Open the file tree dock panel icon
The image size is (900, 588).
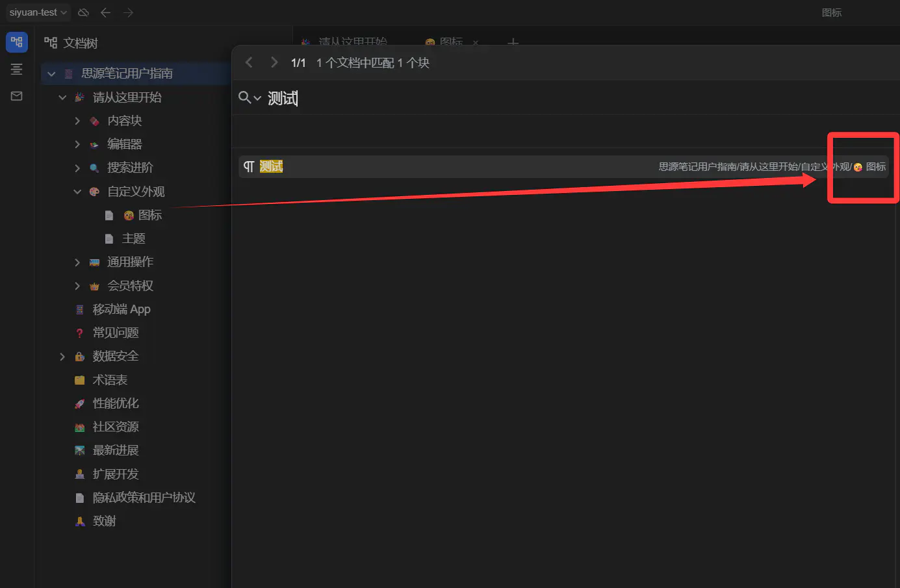click(x=17, y=42)
